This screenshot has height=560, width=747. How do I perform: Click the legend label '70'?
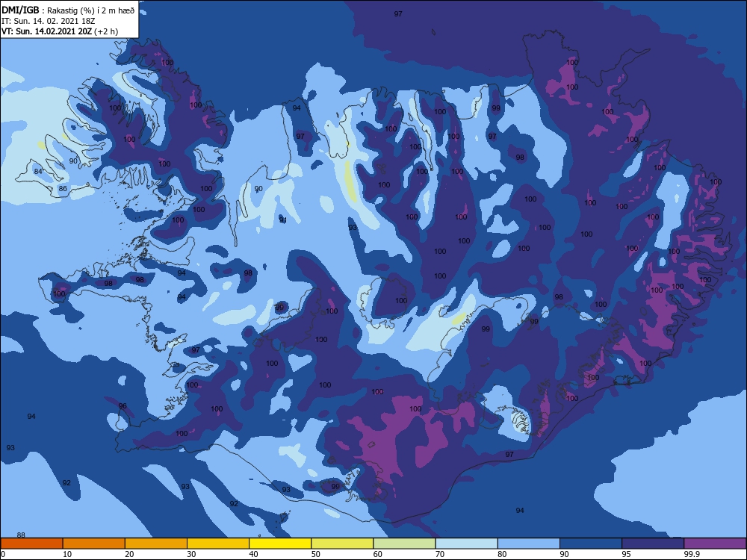[440, 554]
